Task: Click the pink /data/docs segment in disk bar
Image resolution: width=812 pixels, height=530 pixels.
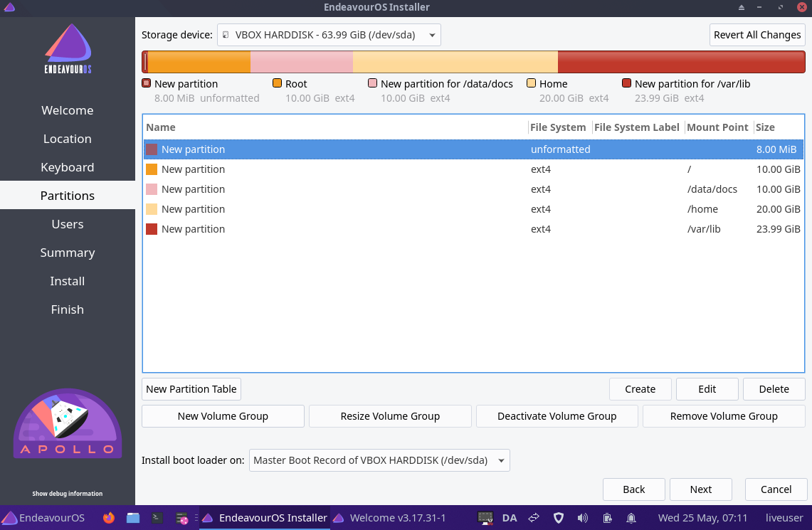Action: click(302, 62)
